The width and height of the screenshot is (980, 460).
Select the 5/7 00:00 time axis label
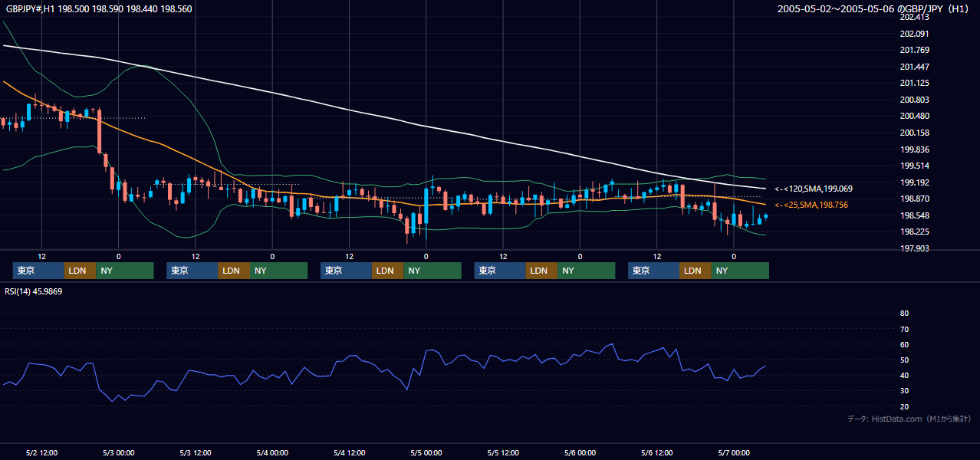click(x=734, y=452)
